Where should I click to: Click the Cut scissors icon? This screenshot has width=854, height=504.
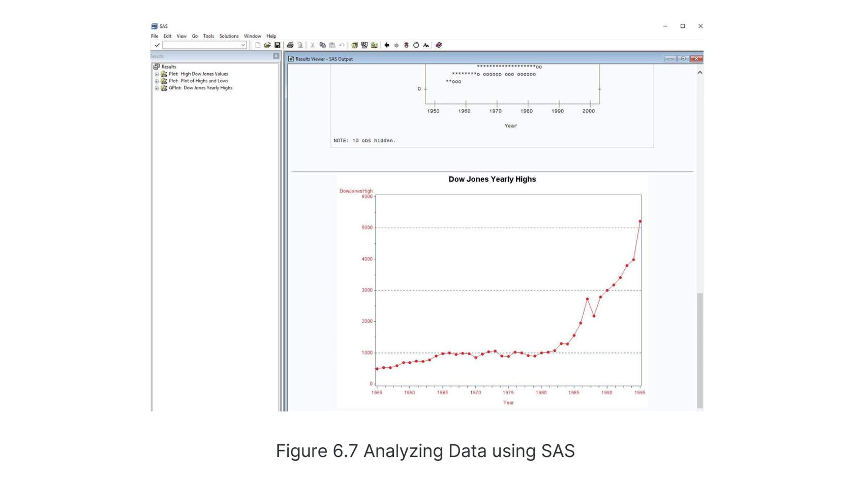313,45
